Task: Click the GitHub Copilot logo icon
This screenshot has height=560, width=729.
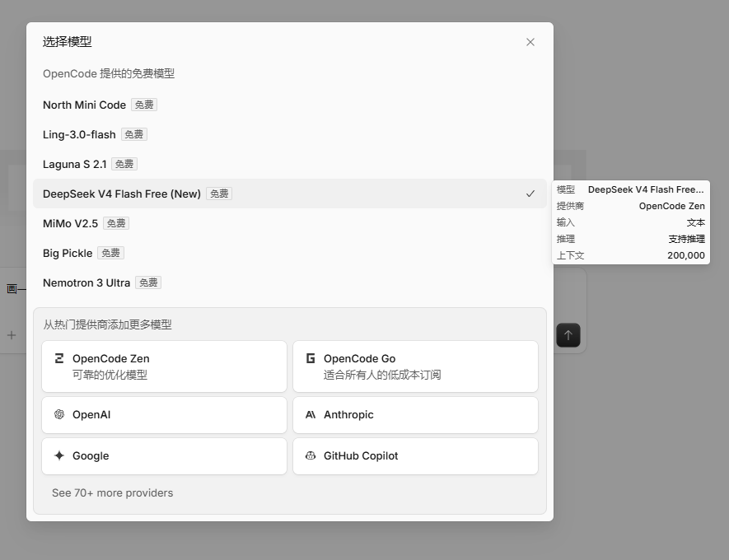Action: tap(311, 455)
